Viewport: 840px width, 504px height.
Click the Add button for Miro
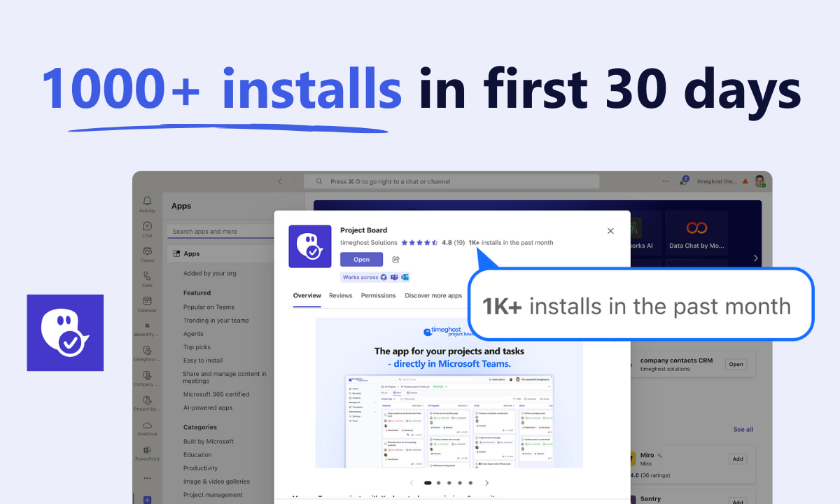[x=737, y=458]
